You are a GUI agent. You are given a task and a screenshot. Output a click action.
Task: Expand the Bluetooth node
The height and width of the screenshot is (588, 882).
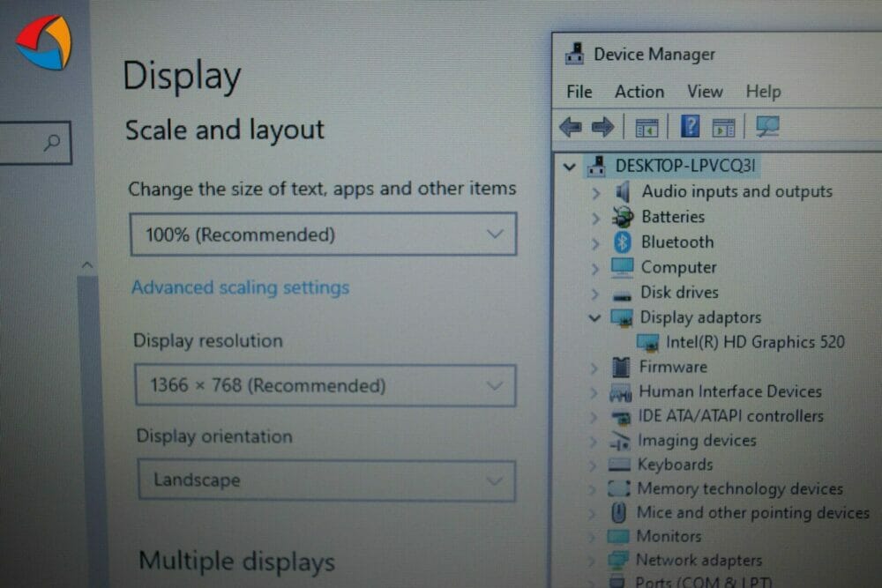[595, 243]
